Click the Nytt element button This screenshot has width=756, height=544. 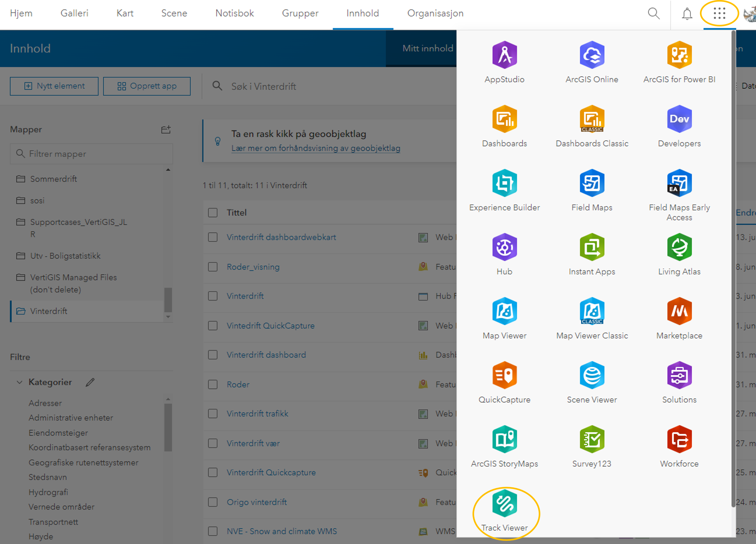pos(54,86)
